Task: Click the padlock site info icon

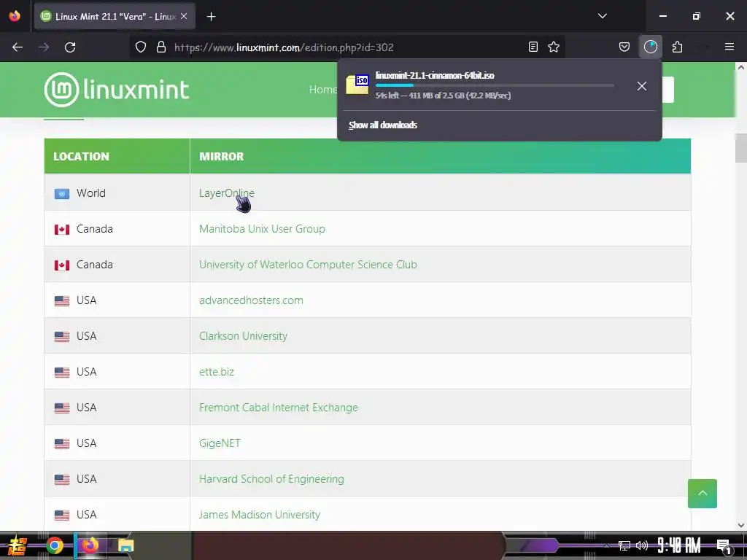Action: tap(161, 47)
